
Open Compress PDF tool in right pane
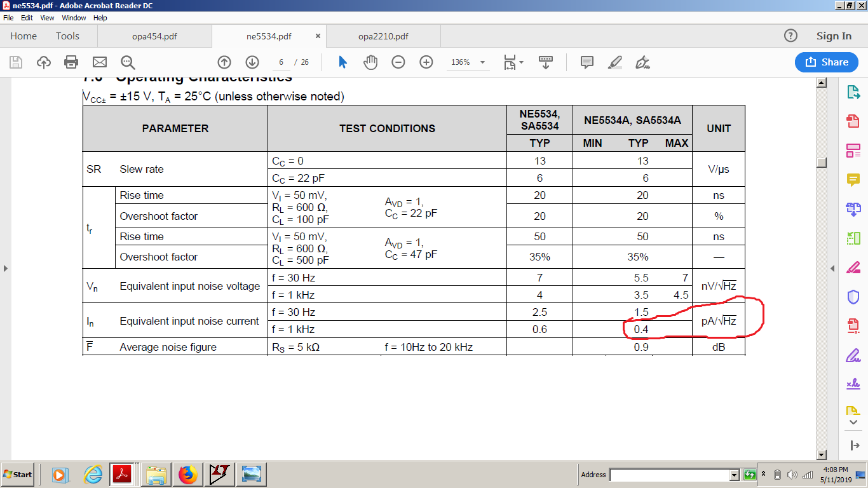point(853,326)
